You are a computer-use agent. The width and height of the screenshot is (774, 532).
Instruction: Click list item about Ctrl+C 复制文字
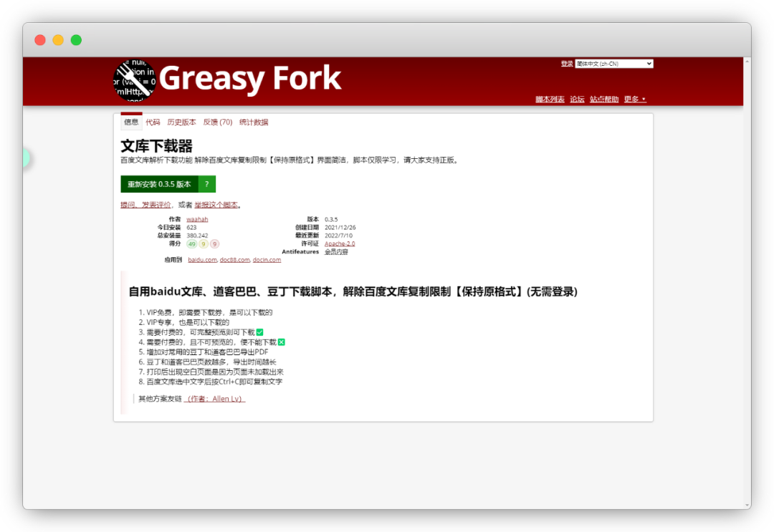[214, 382]
